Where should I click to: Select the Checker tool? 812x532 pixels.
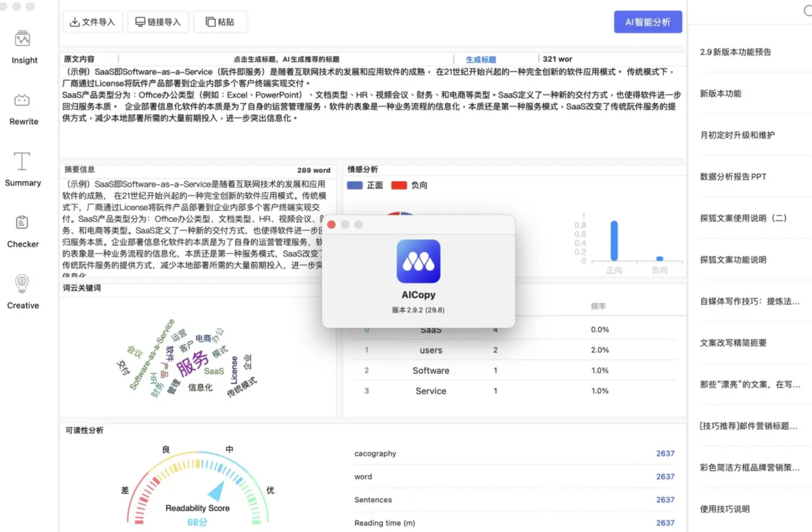point(22,230)
